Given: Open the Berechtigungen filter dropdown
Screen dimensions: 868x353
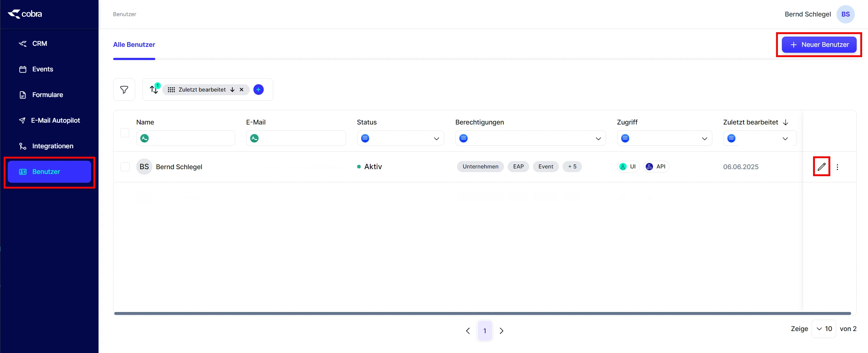Looking at the screenshot, I should [598, 138].
